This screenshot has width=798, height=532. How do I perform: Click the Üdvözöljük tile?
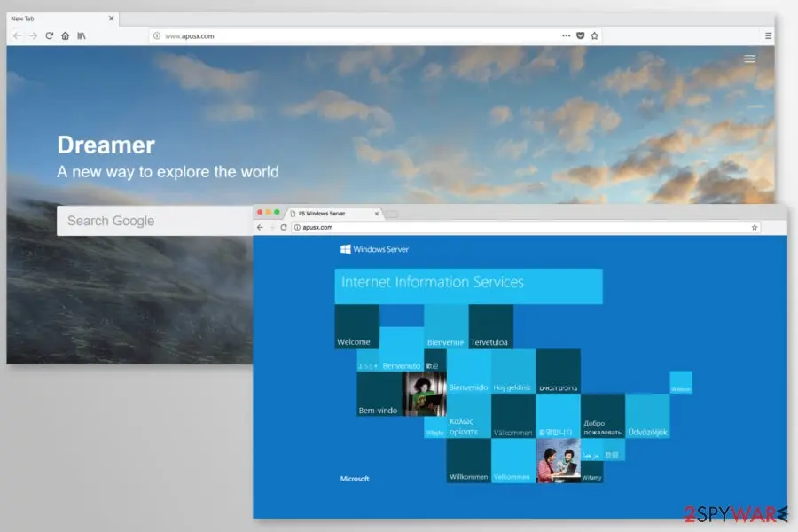tap(647, 416)
